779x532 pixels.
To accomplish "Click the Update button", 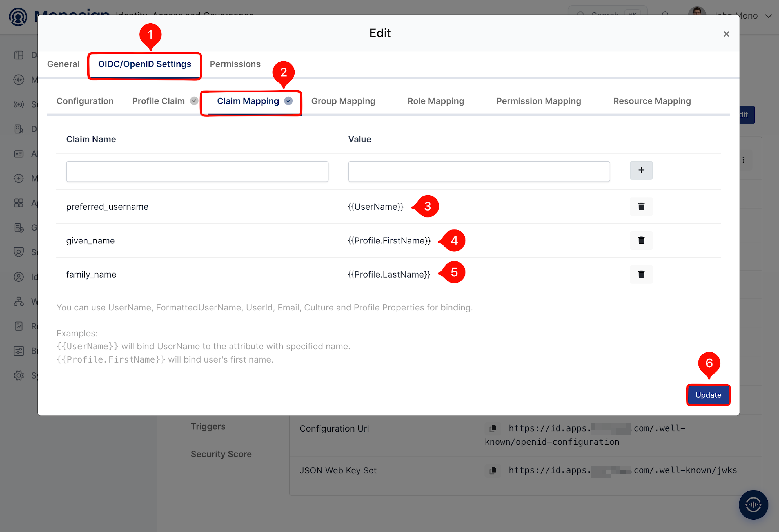I will tap(708, 395).
